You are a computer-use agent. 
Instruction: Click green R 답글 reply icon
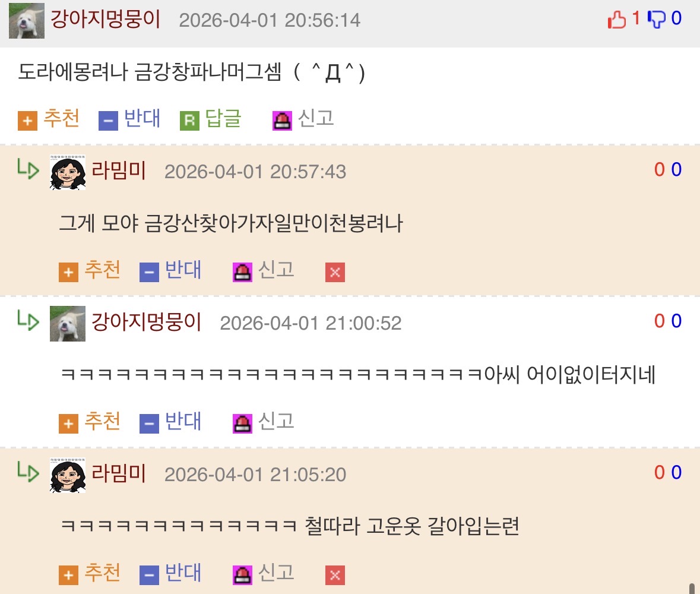pos(189,121)
